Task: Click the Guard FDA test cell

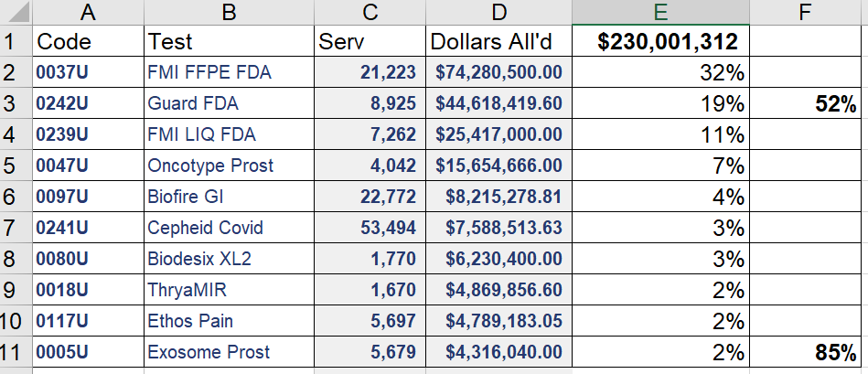Action: (229, 103)
